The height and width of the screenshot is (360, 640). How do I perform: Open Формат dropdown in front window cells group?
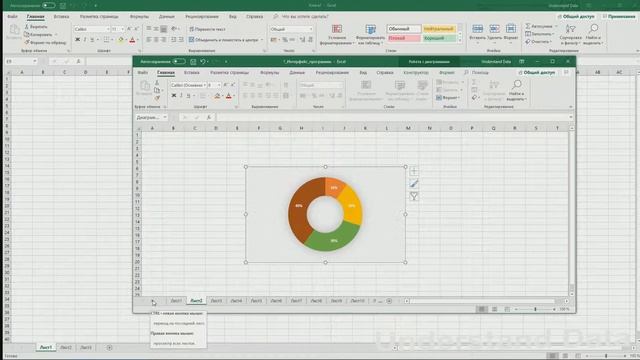[x=448, y=98]
